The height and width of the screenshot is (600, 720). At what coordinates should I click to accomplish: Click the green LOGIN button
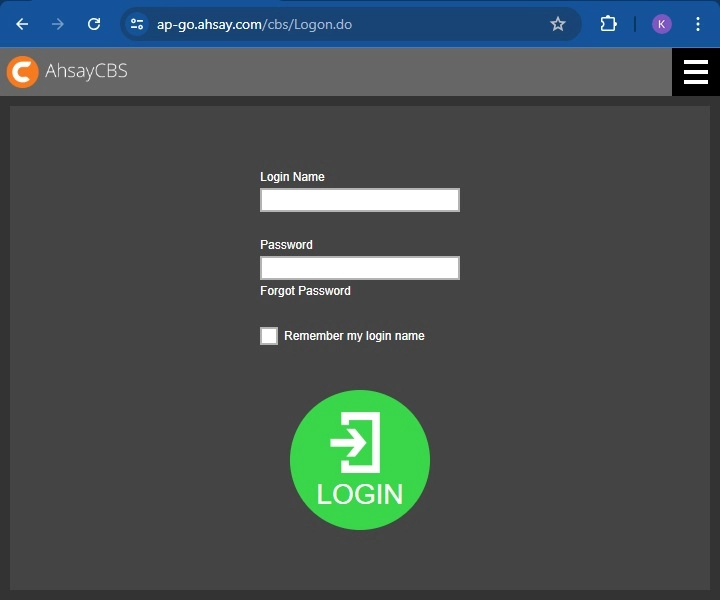(x=360, y=460)
